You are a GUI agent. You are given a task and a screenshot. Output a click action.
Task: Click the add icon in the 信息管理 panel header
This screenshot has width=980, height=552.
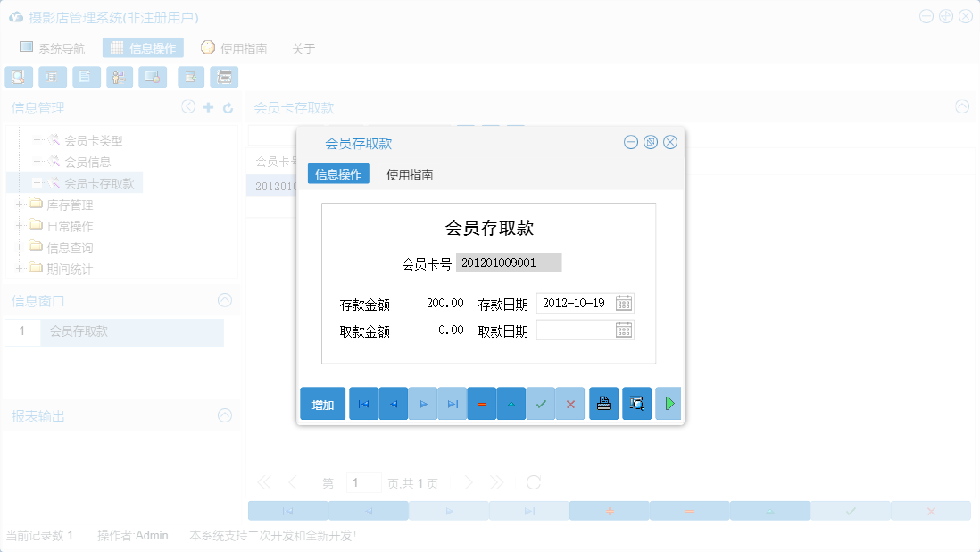pyautogui.click(x=209, y=106)
